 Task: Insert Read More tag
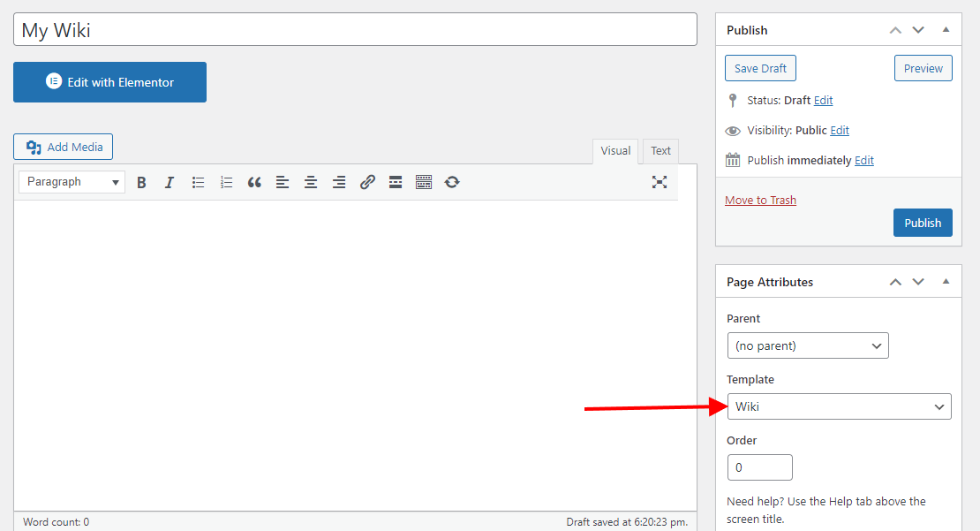point(396,182)
